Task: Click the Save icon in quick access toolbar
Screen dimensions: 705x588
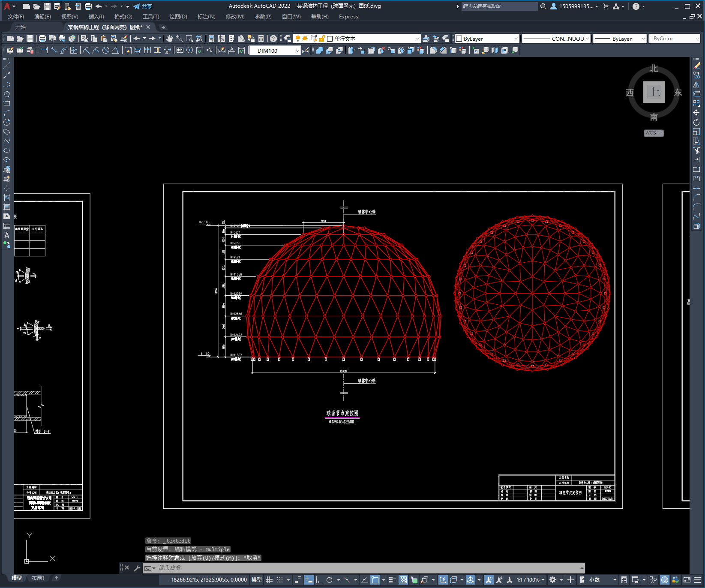Action: tap(47, 6)
